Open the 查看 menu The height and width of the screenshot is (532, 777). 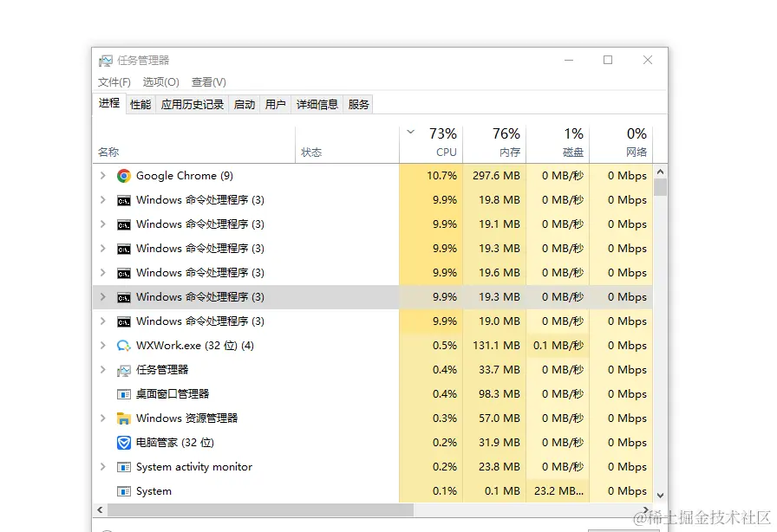click(x=208, y=82)
